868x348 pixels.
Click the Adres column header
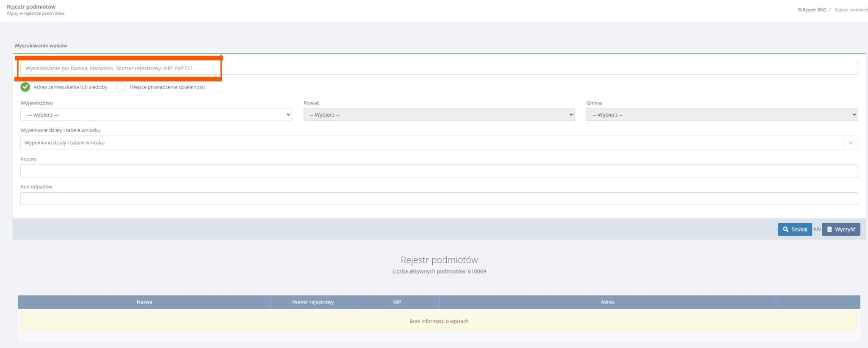(607, 302)
